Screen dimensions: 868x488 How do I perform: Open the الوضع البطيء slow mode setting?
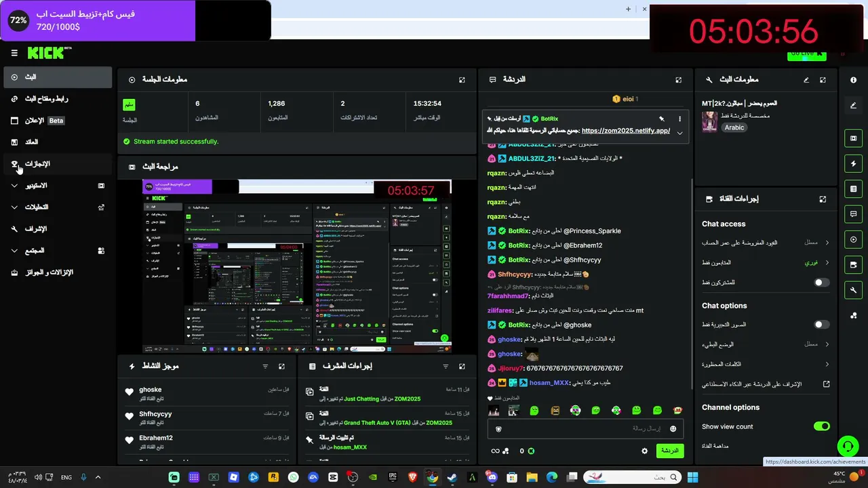(766, 344)
